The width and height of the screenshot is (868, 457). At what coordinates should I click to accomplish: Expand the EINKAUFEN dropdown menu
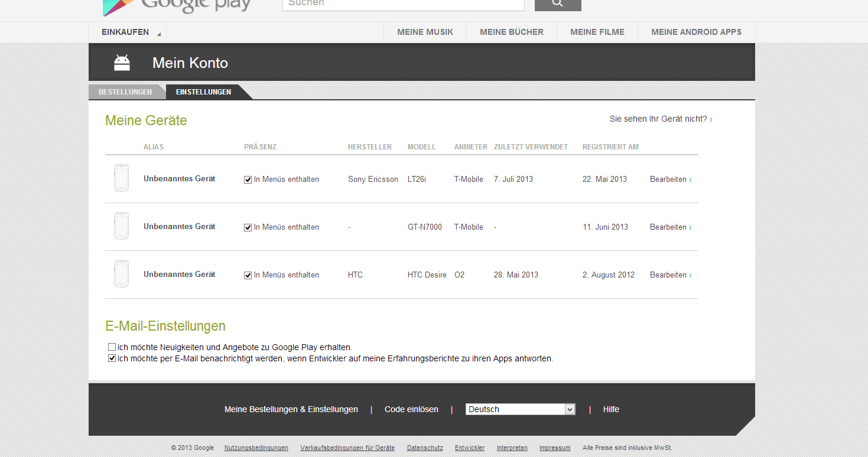pyautogui.click(x=128, y=32)
